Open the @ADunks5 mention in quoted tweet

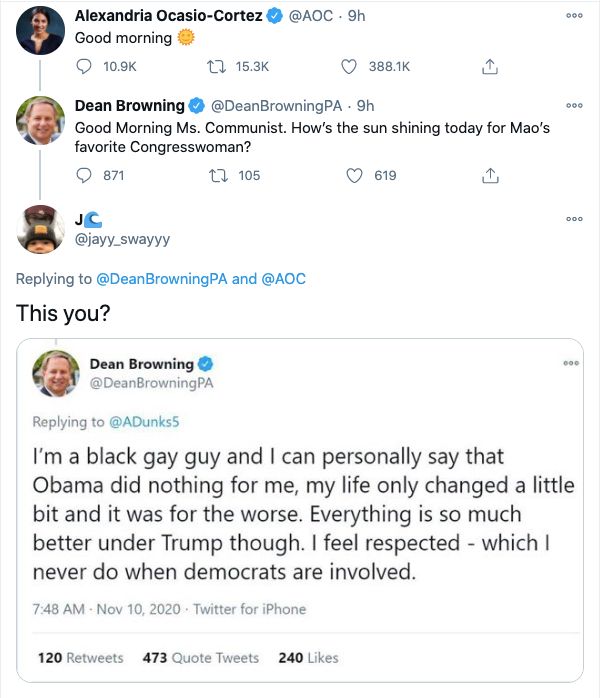coord(144,421)
